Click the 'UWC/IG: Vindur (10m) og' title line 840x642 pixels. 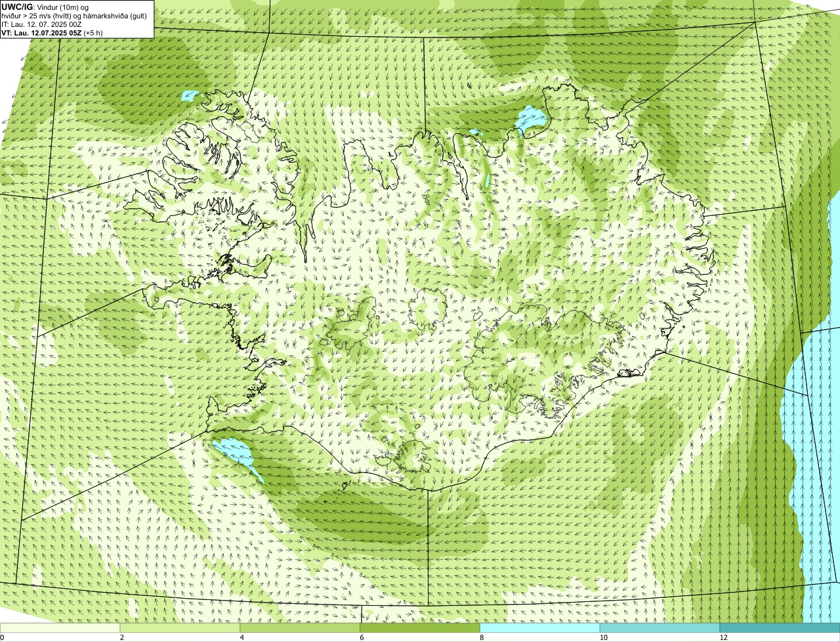(x=45, y=7)
